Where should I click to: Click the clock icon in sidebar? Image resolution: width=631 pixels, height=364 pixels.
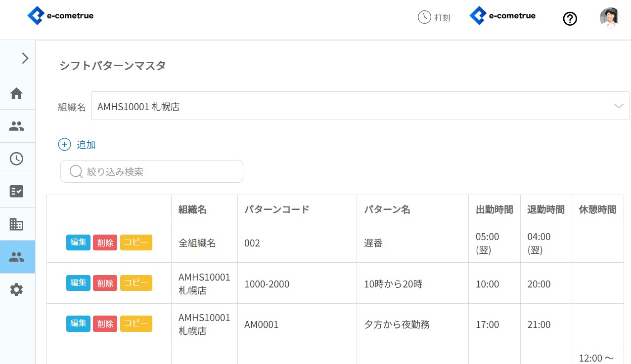click(17, 159)
